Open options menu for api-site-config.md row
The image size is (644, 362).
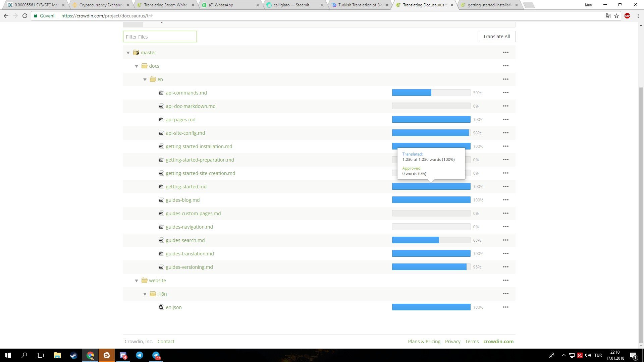click(505, 133)
